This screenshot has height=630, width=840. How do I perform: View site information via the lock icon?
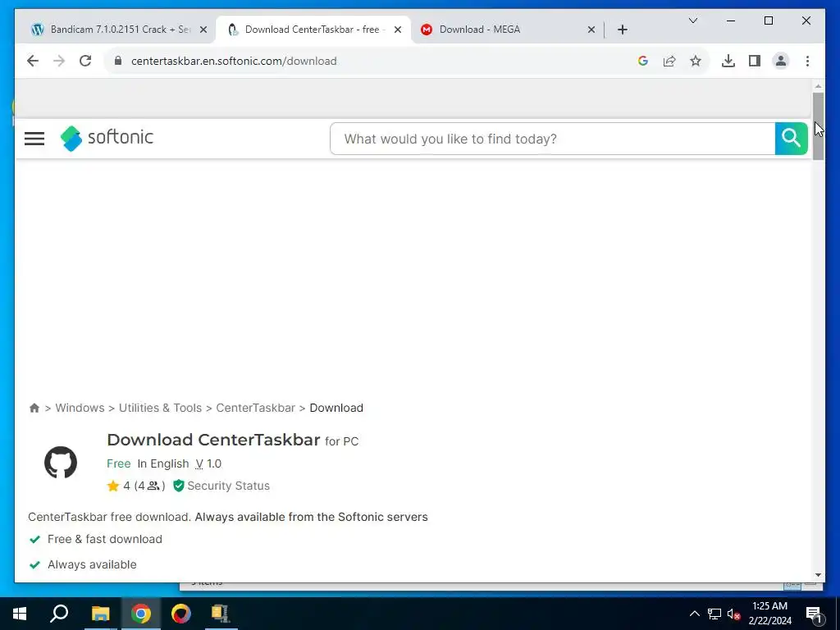coord(118,61)
